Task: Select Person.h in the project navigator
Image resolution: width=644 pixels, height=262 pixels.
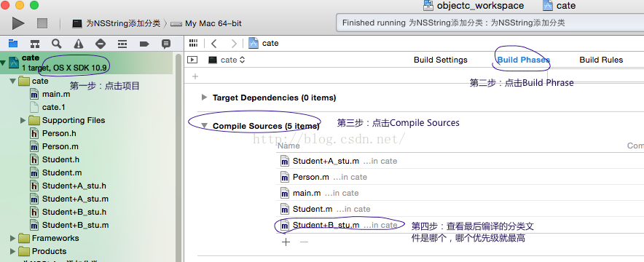Action: [x=59, y=133]
